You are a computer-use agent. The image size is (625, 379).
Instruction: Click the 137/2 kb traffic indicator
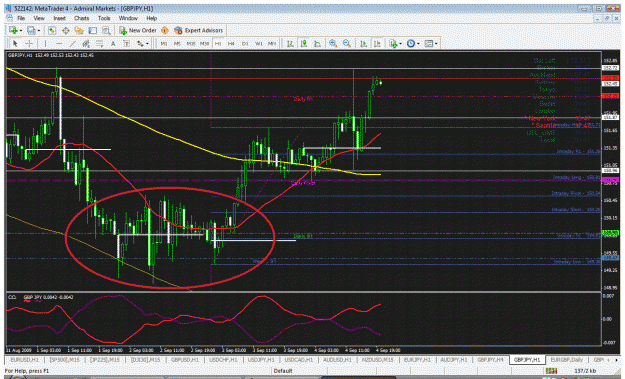point(584,371)
